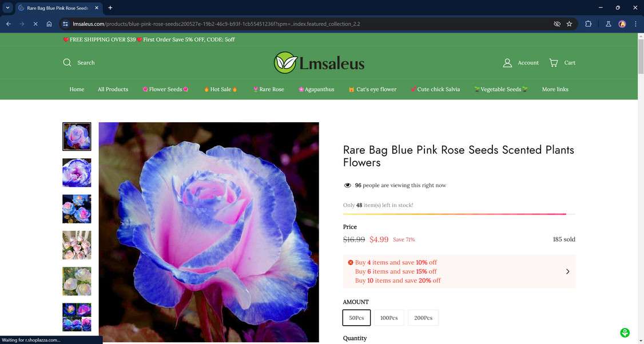
Task: Select the 100Pcs amount option
Action: (389, 318)
